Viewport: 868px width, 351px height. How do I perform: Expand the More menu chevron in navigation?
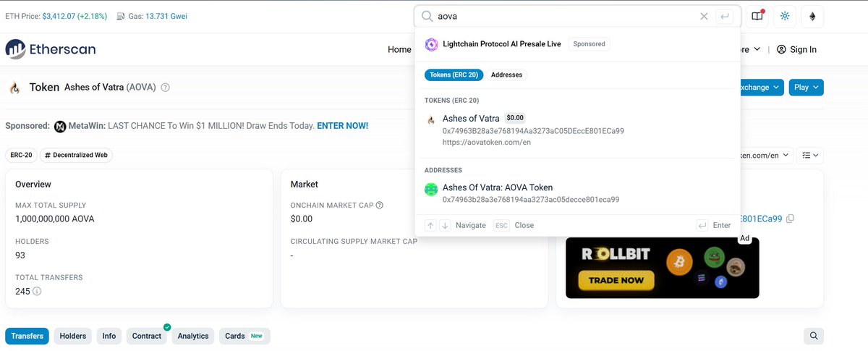(x=757, y=49)
